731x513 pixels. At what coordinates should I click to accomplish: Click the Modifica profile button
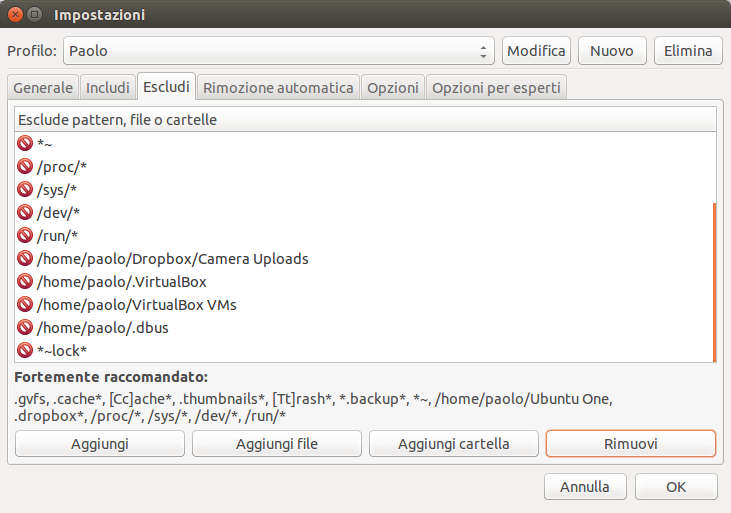click(537, 50)
